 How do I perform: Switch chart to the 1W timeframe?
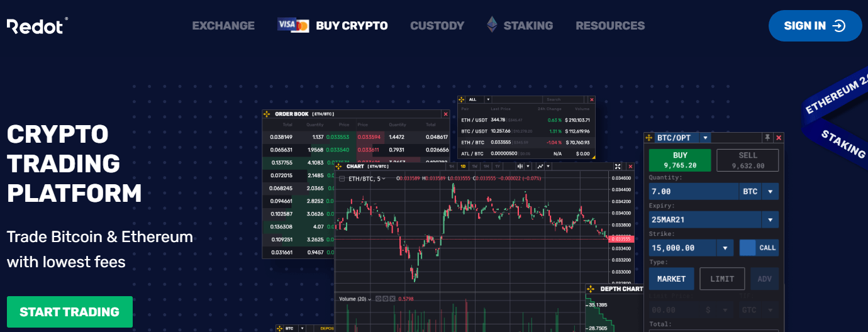click(x=475, y=167)
